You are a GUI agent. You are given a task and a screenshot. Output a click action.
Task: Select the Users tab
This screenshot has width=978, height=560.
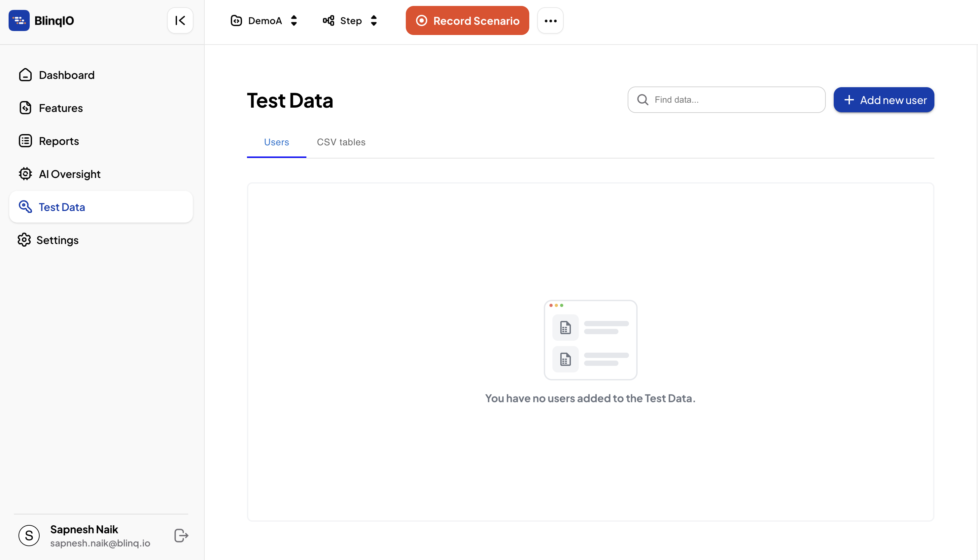click(x=276, y=142)
